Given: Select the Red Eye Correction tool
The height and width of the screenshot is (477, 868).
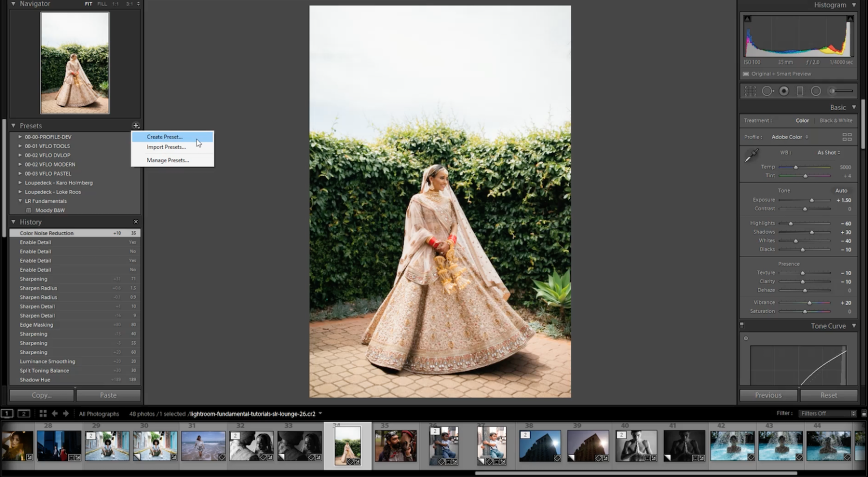Looking at the screenshot, I should tap(784, 90).
